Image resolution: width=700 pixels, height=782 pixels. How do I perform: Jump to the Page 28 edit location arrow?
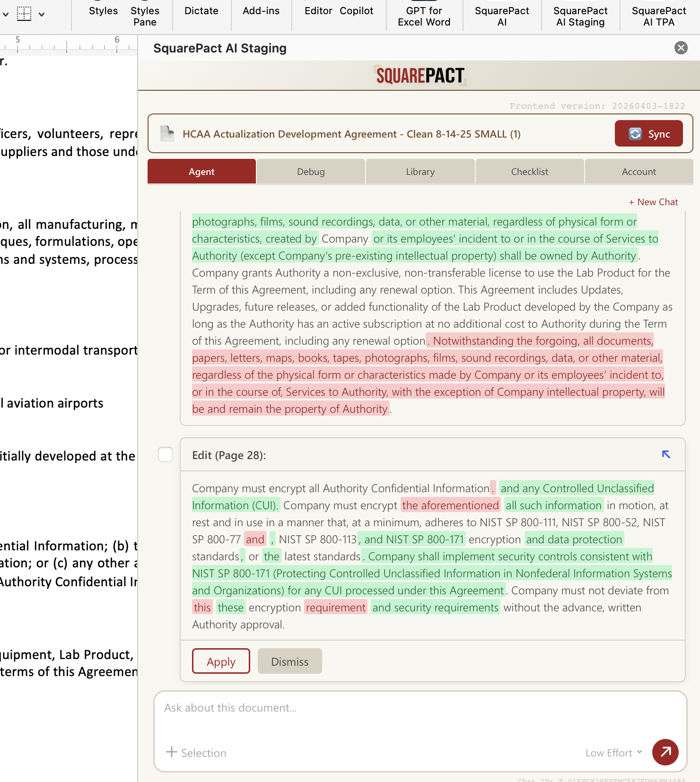666,454
